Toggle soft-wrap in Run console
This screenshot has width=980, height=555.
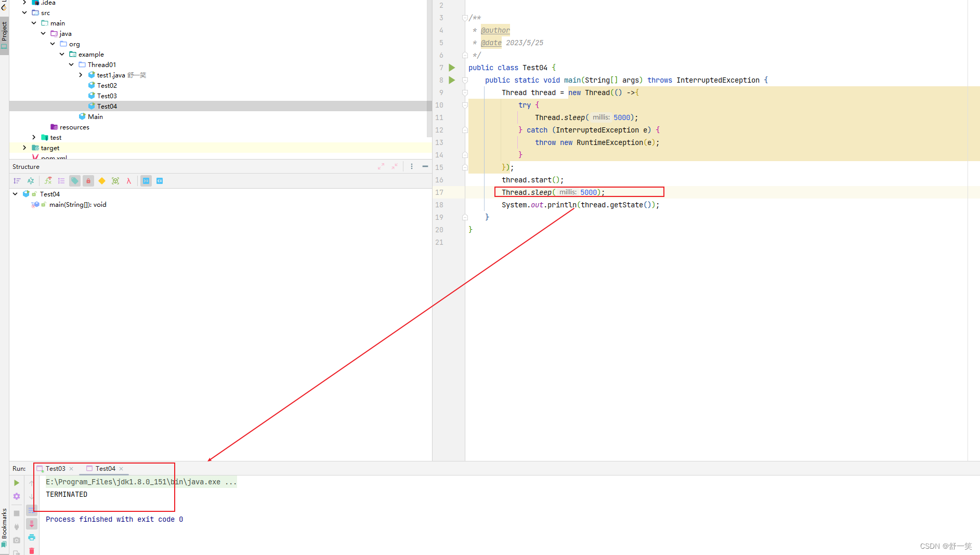tap(32, 510)
